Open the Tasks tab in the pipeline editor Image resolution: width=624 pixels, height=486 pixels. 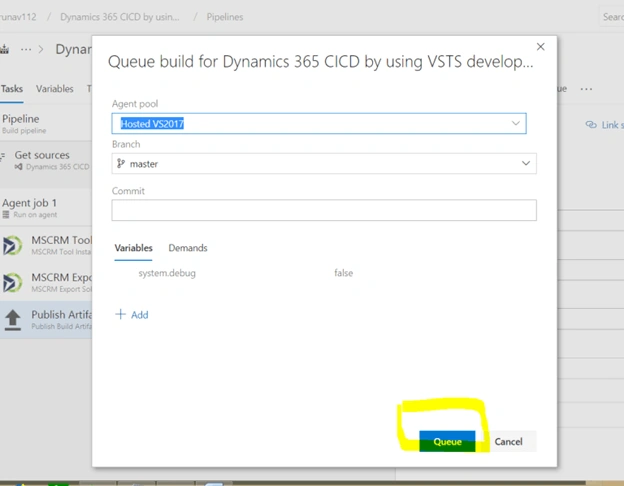12,89
